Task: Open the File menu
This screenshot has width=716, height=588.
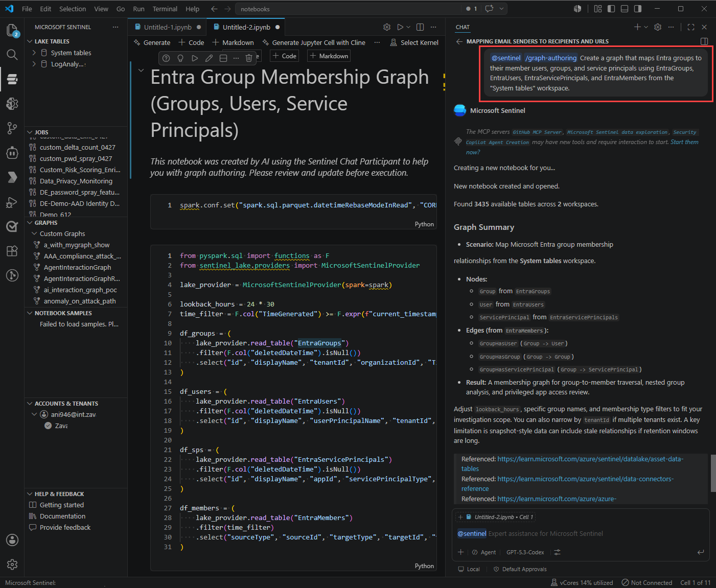Action: (27, 9)
